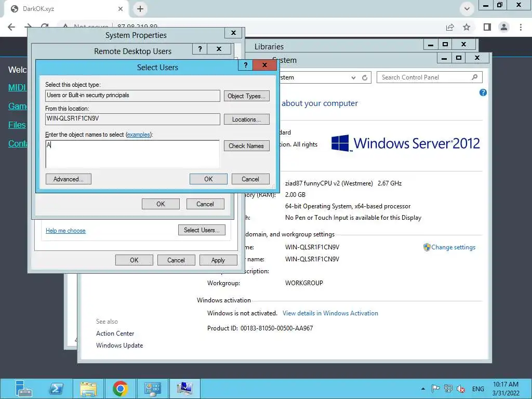Open a new Chrome tab
Screen dimensions: 532x399
[140, 9]
